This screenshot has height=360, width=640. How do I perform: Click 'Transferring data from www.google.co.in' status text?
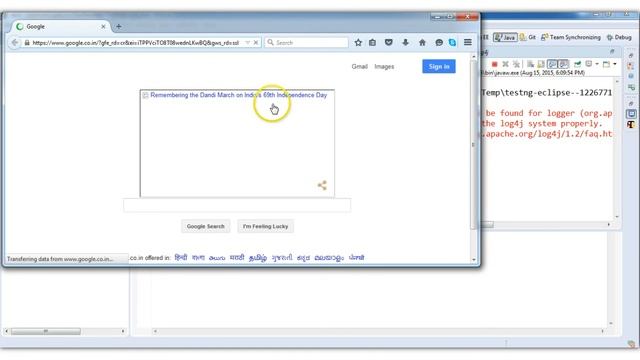pyautogui.click(x=60, y=259)
